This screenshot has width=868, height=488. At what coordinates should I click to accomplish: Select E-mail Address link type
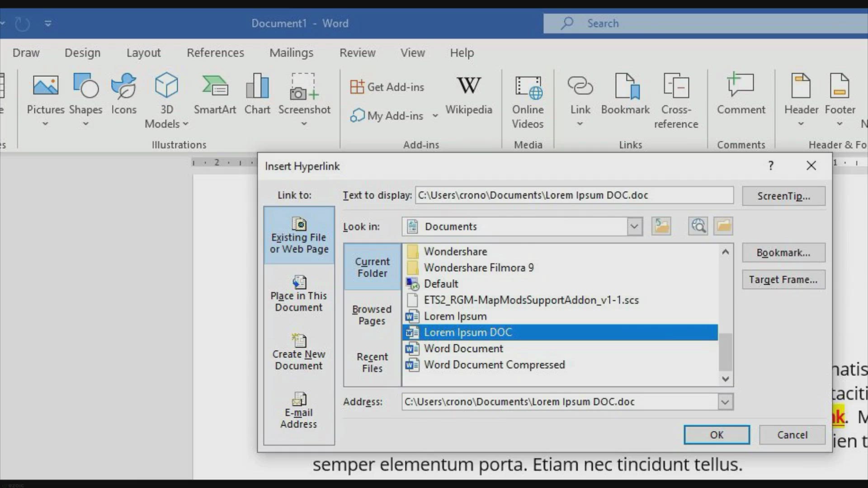299,410
